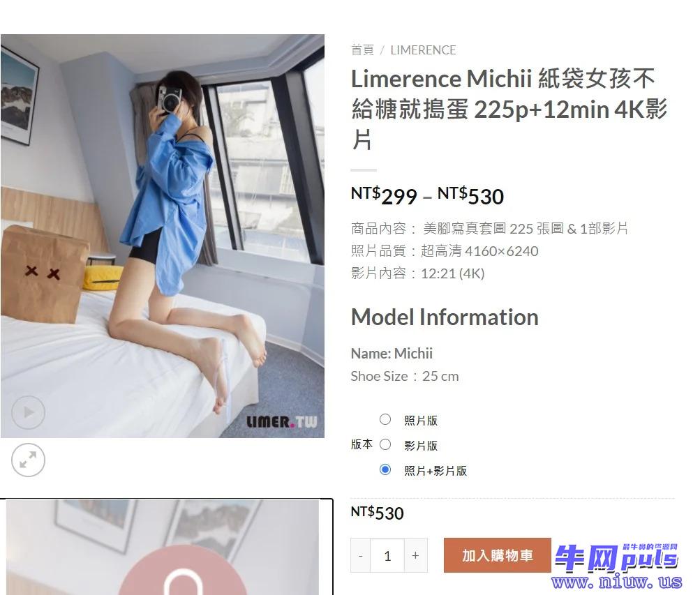Go to 首頁 breadcrumb link
Screen dimensions: 700x595
tap(362, 50)
